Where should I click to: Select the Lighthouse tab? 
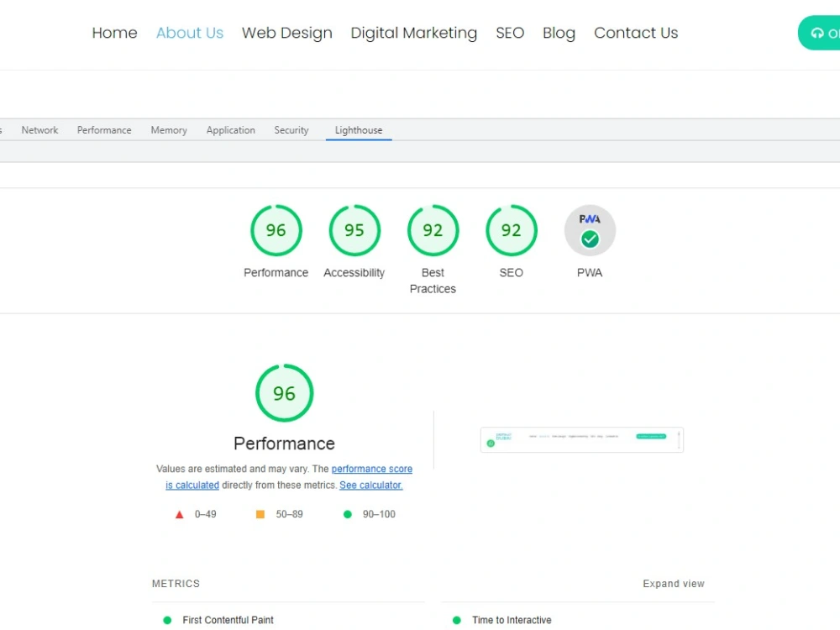[x=359, y=130]
